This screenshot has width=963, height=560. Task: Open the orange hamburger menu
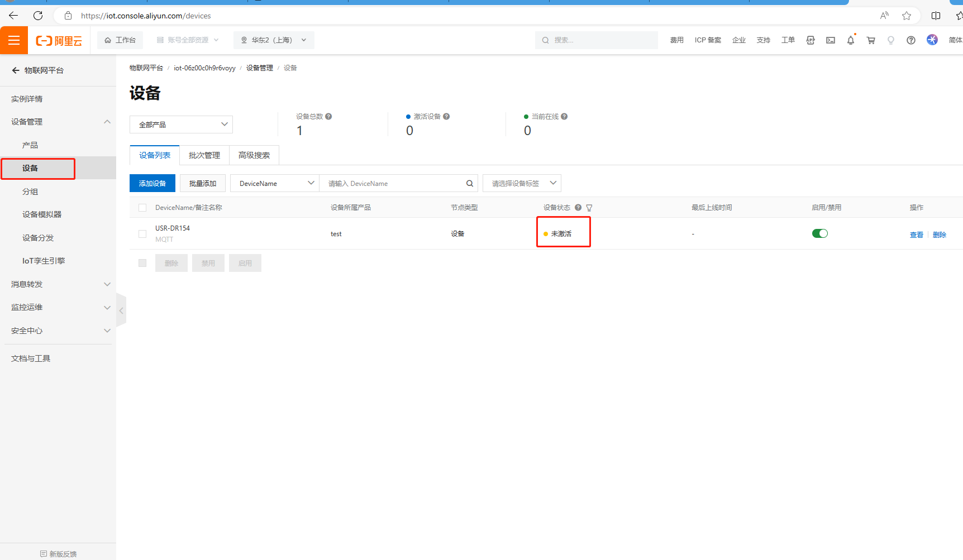(14, 40)
